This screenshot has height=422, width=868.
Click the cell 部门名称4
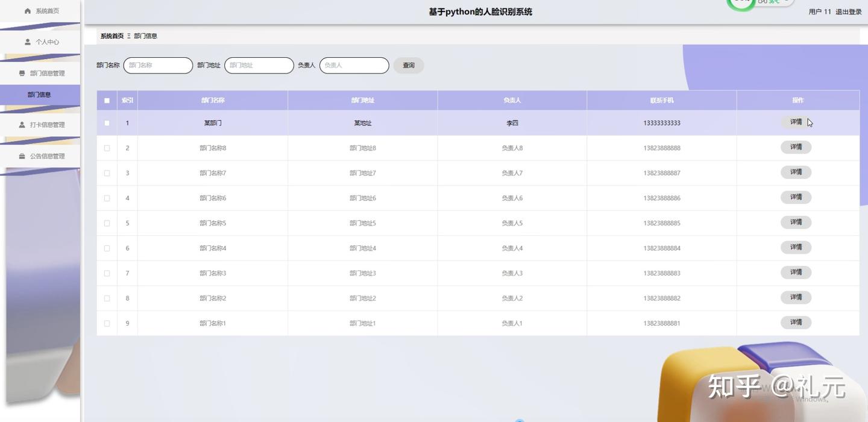tap(213, 248)
